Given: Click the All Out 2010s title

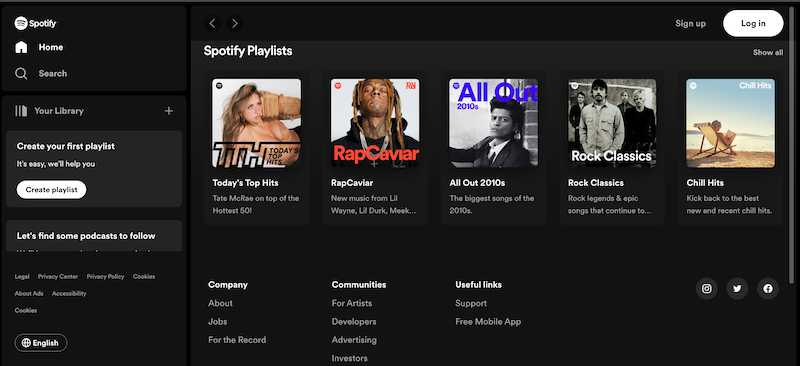Looking at the screenshot, I should (477, 183).
